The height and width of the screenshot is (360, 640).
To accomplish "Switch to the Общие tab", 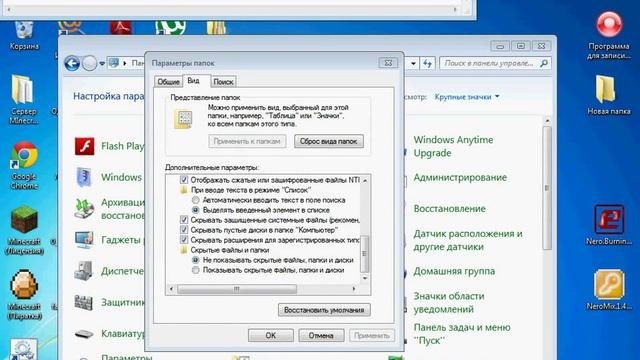I will coord(168,82).
